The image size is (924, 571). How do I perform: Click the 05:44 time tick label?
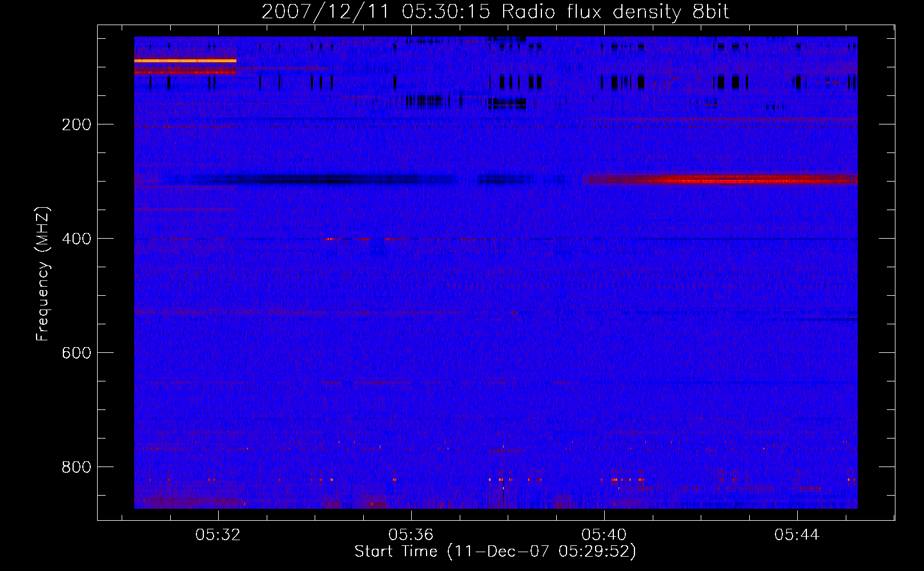[x=797, y=534]
